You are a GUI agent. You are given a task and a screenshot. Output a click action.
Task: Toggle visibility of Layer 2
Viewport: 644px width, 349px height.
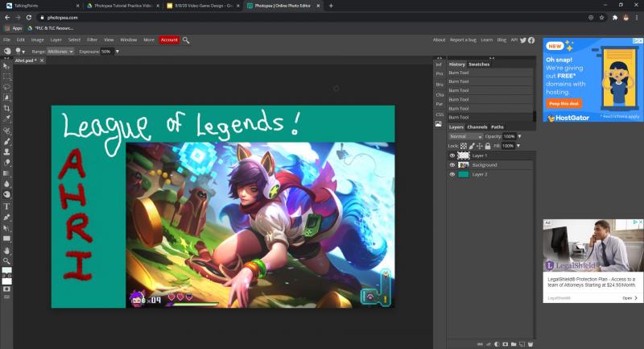(452, 174)
